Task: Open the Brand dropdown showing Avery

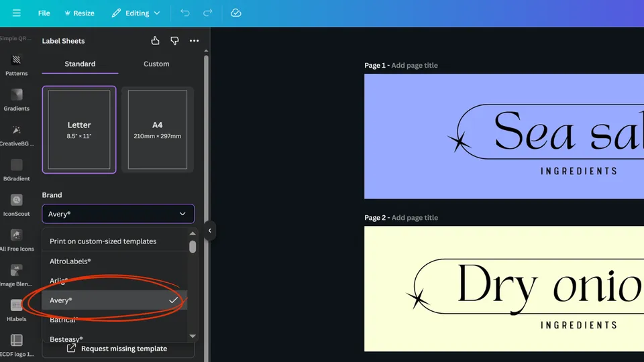Action: coord(118,214)
